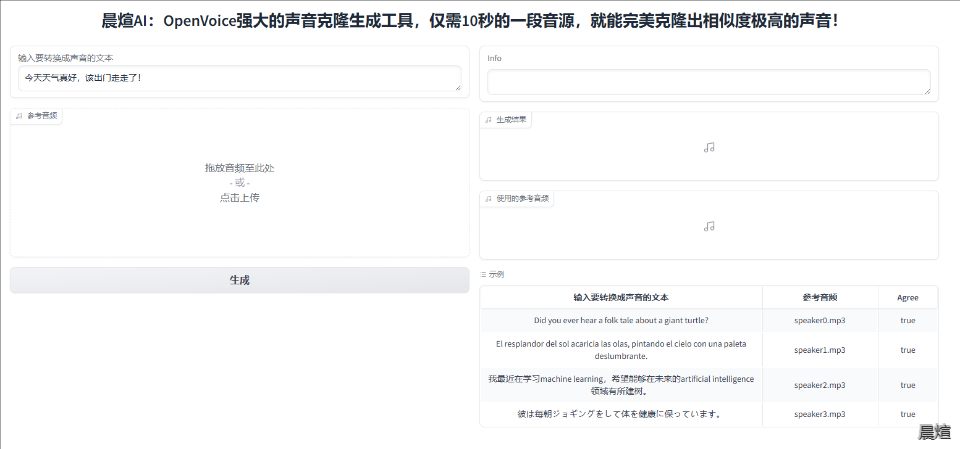
Task: Click the speaker0.mp3 reference audio cell
Action: pos(819,321)
